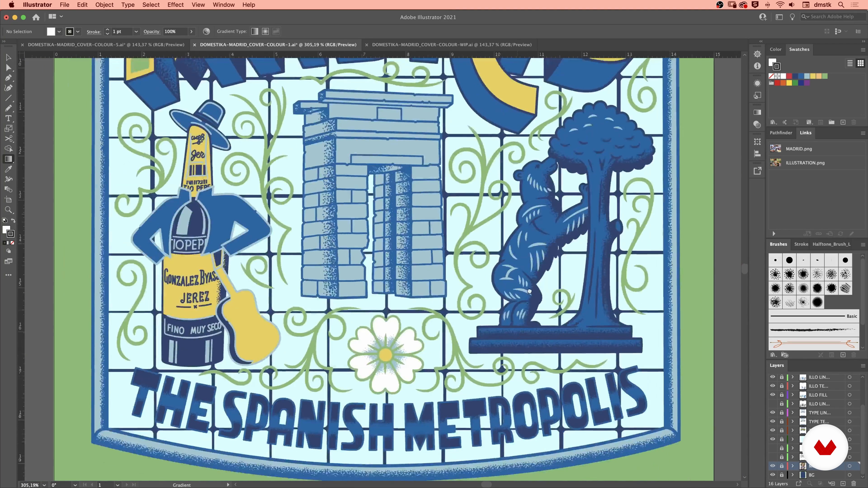Viewport: 868px width, 488px height.
Task: Select the Direct Selection tool
Action: point(8,68)
